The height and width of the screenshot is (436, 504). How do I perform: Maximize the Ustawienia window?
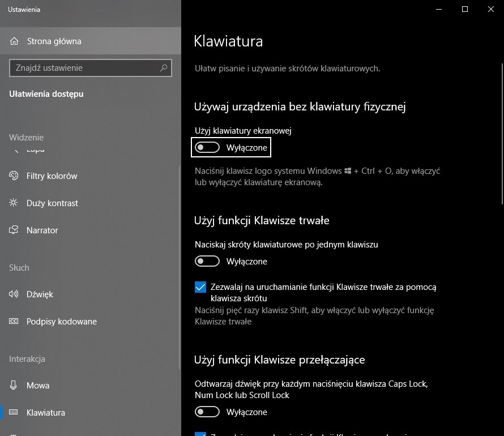465,9
